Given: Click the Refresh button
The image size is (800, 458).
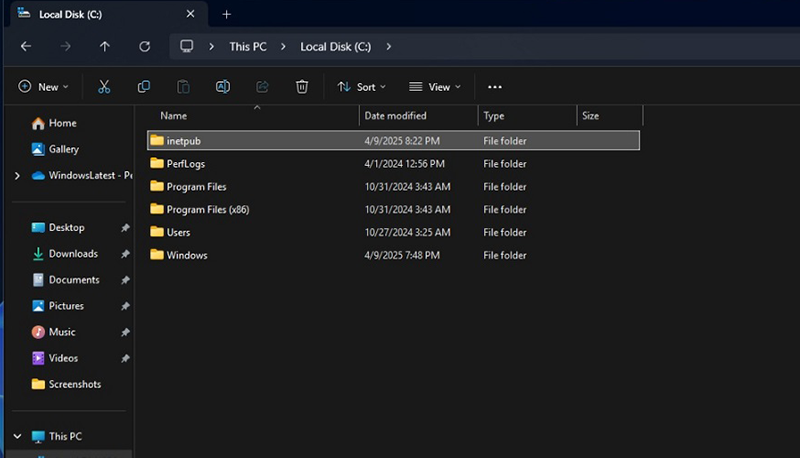Looking at the screenshot, I should tap(145, 47).
